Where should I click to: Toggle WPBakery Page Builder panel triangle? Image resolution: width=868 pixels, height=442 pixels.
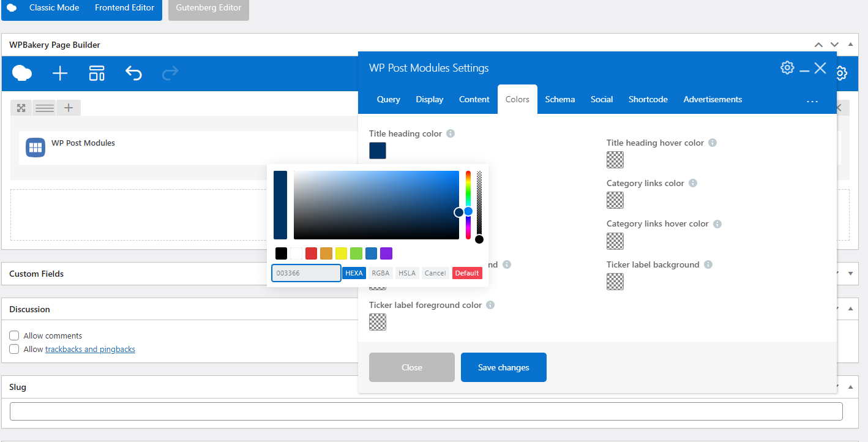(x=850, y=45)
